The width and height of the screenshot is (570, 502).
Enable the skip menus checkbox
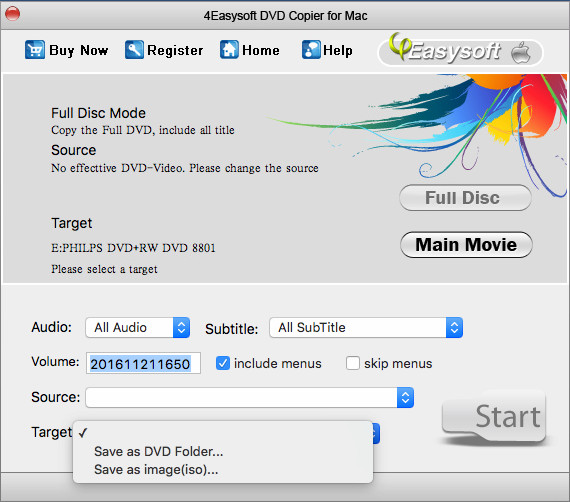point(353,363)
